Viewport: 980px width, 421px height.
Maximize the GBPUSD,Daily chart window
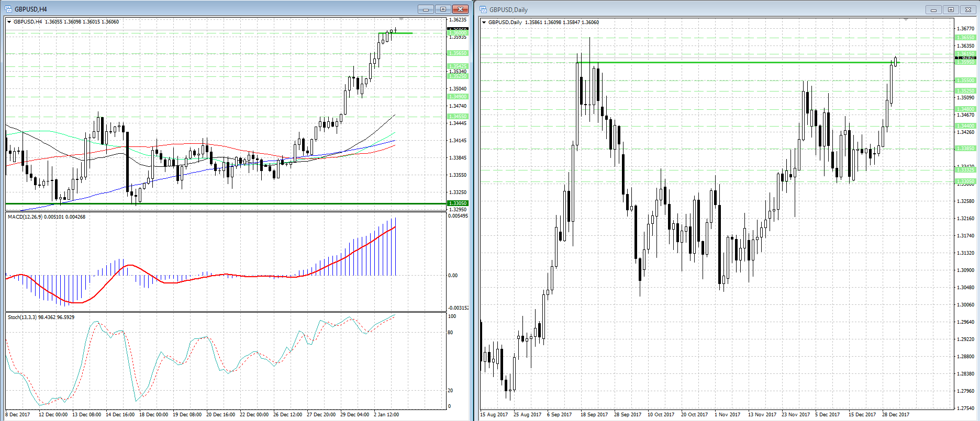(951, 10)
